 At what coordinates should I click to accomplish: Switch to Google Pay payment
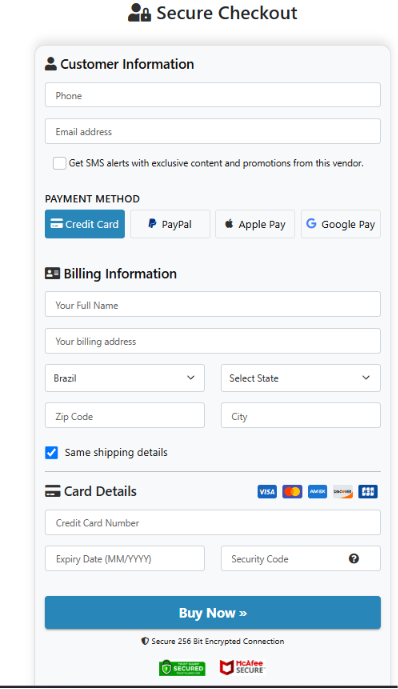click(x=340, y=224)
